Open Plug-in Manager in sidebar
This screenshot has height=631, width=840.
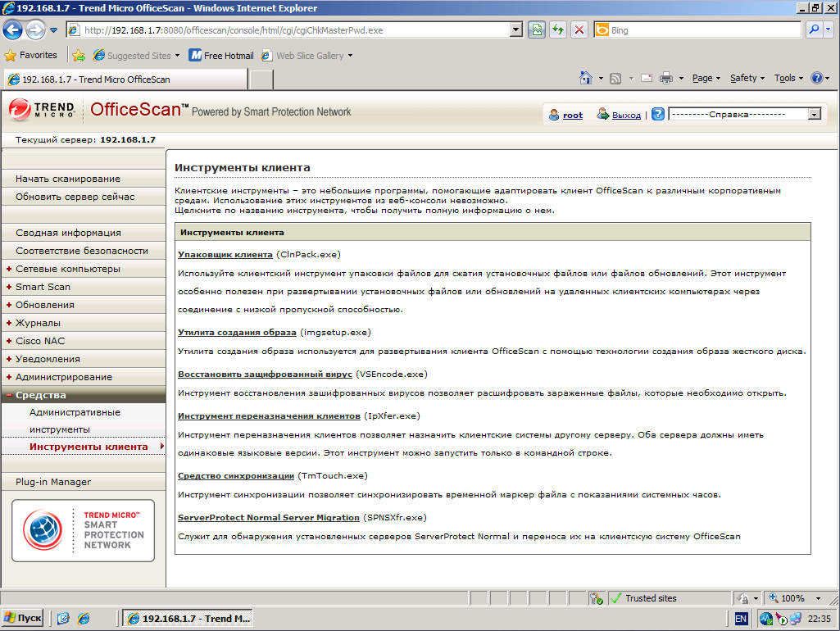pyautogui.click(x=84, y=482)
